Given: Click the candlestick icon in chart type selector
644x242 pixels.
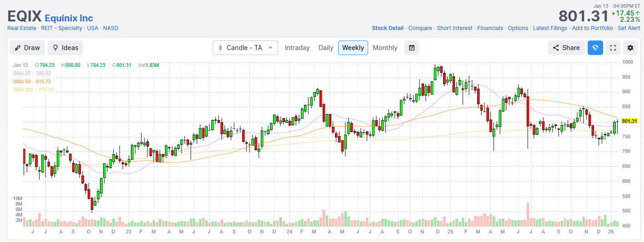Looking at the screenshot, I should coord(221,48).
